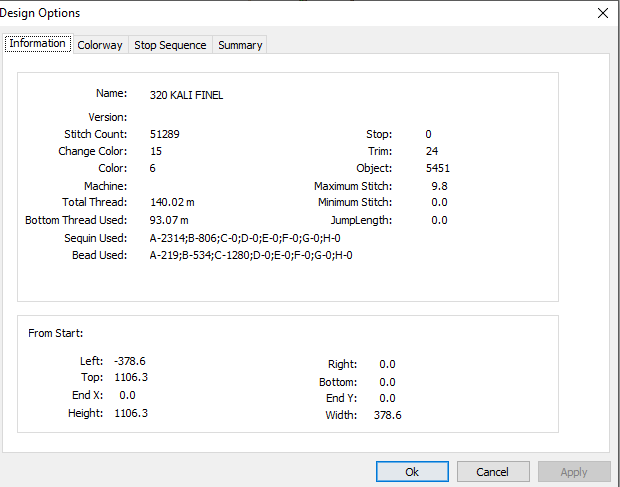Click the Sequin Used value string
The image size is (620, 487).
(245, 238)
